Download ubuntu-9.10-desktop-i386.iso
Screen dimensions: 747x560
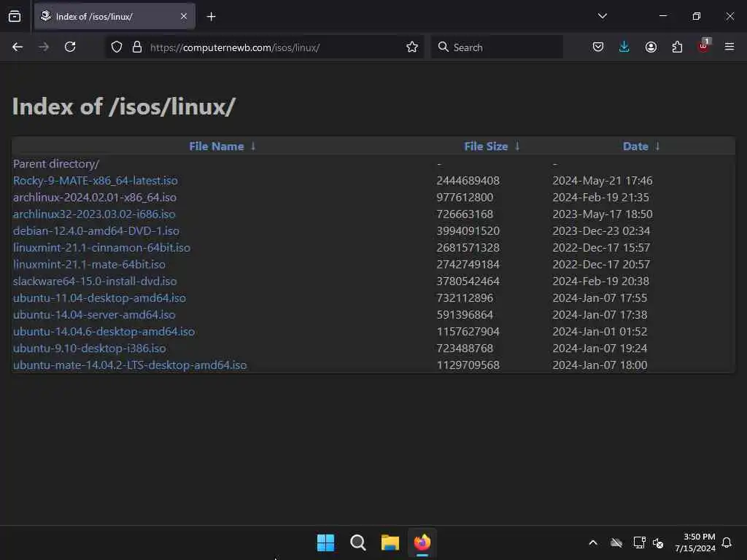[90, 348]
